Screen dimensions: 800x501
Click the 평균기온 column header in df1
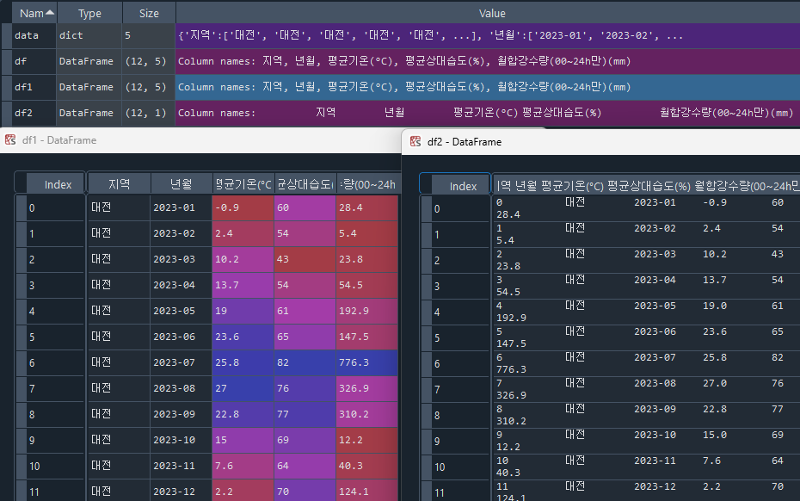[243, 184]
